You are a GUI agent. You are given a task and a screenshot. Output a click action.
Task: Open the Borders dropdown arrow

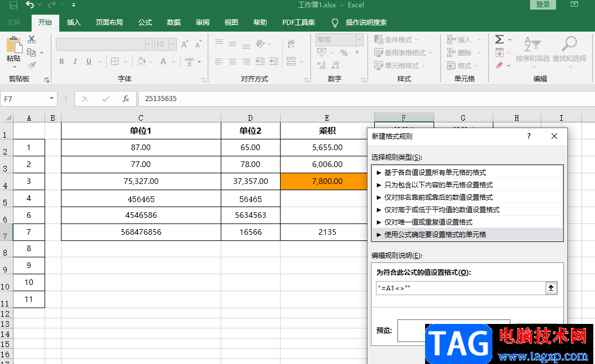point(125,62)
